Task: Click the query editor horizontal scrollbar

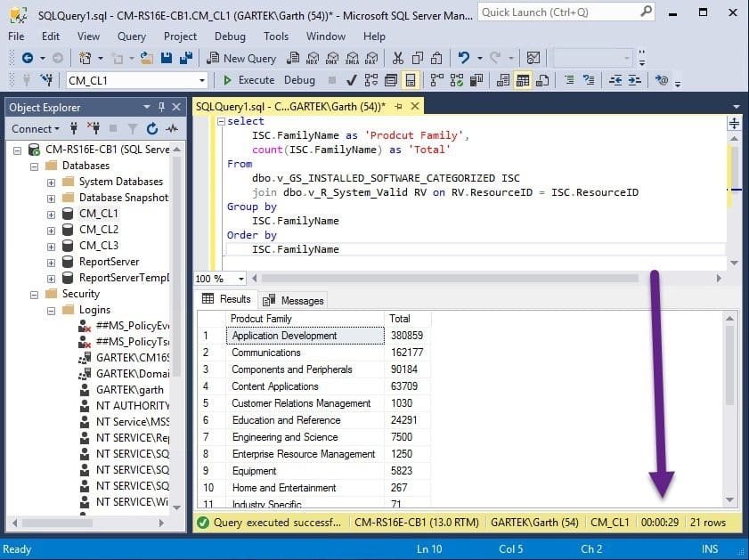Action: [450, 278]
